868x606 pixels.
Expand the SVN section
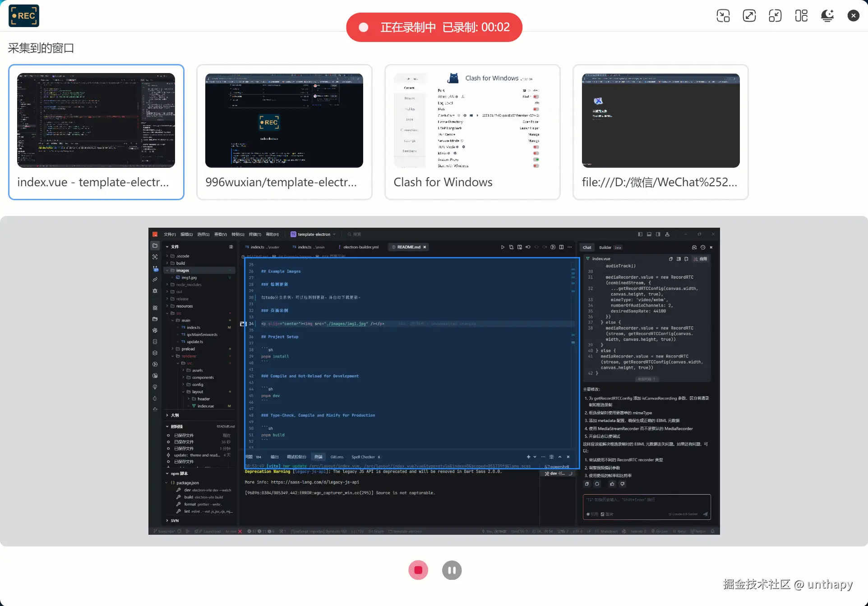(x=199, y=521)
